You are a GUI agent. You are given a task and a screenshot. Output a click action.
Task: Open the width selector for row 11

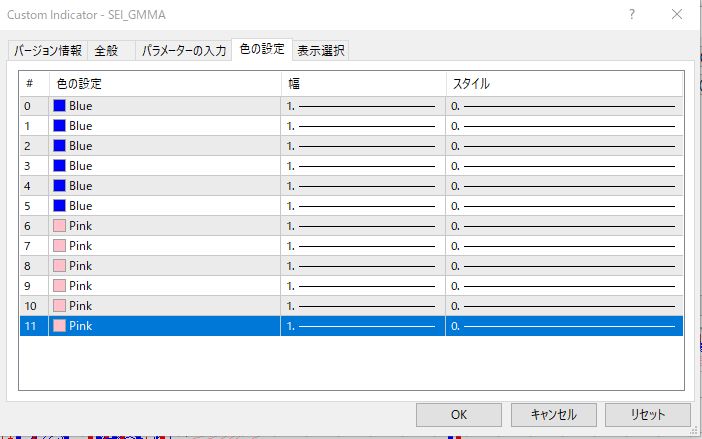click(363, 326)
